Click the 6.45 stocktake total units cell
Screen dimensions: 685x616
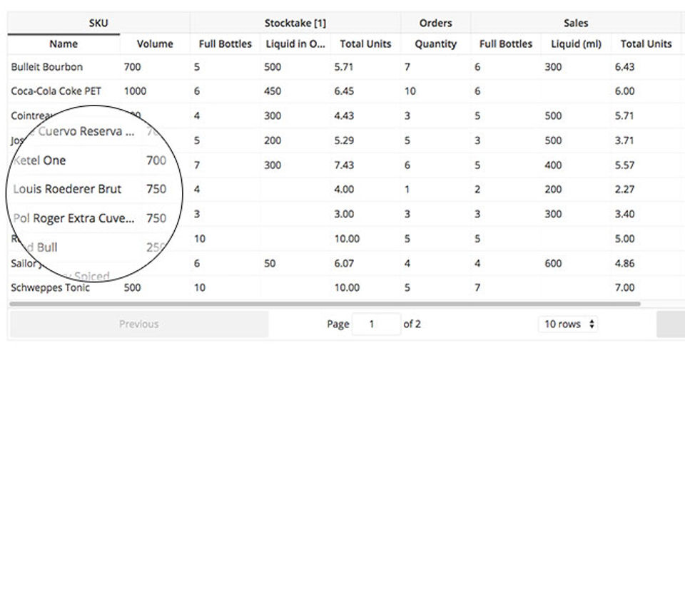point(344,91)
